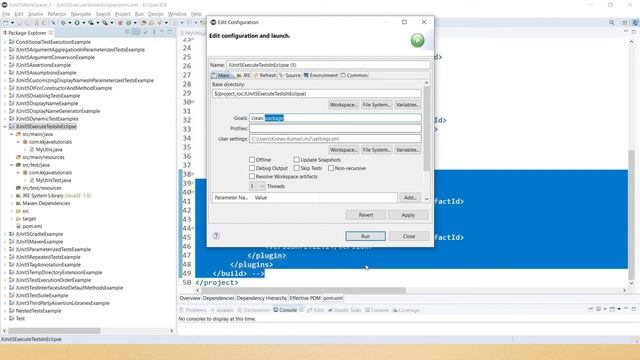Click the Revert button
Viewport: 640px width, 360px height.
click(x=366, y=215)
